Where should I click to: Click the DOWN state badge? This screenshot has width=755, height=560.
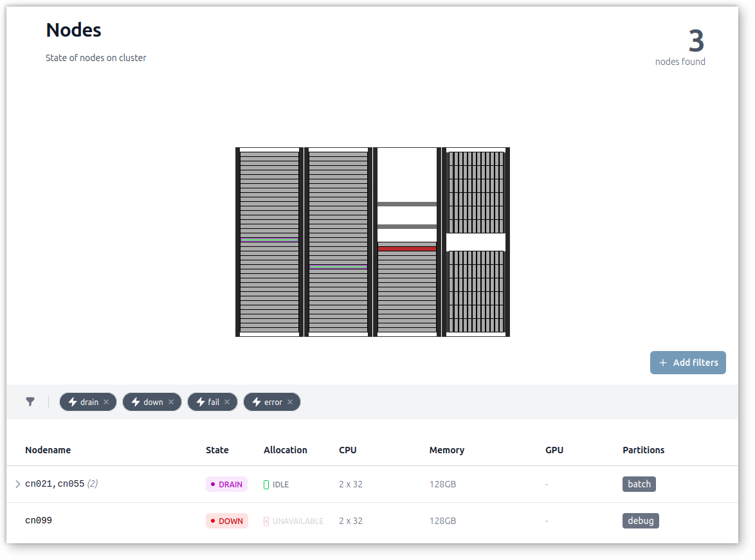coord(227,521)
